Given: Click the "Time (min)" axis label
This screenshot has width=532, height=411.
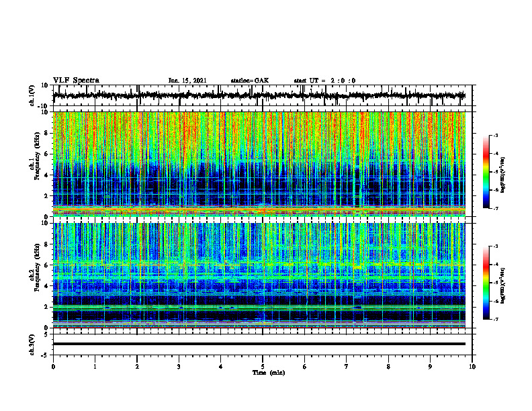Looking at the screenshot, I should [x=269, y=373].
